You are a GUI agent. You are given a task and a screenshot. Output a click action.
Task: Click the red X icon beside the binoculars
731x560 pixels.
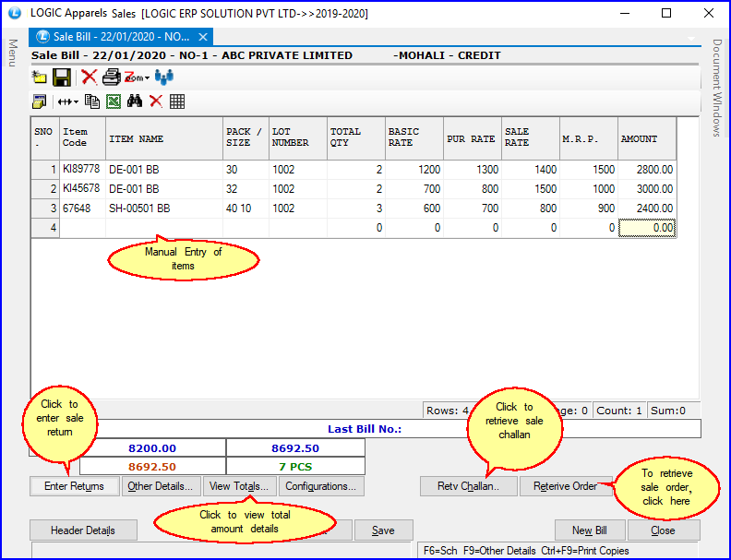pos(156,101)
